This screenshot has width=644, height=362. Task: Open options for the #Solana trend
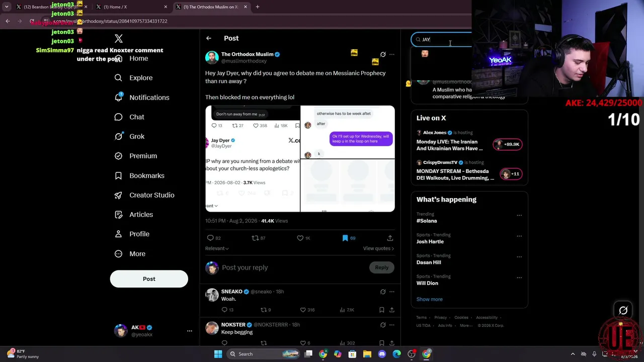[x=519, y=216]
